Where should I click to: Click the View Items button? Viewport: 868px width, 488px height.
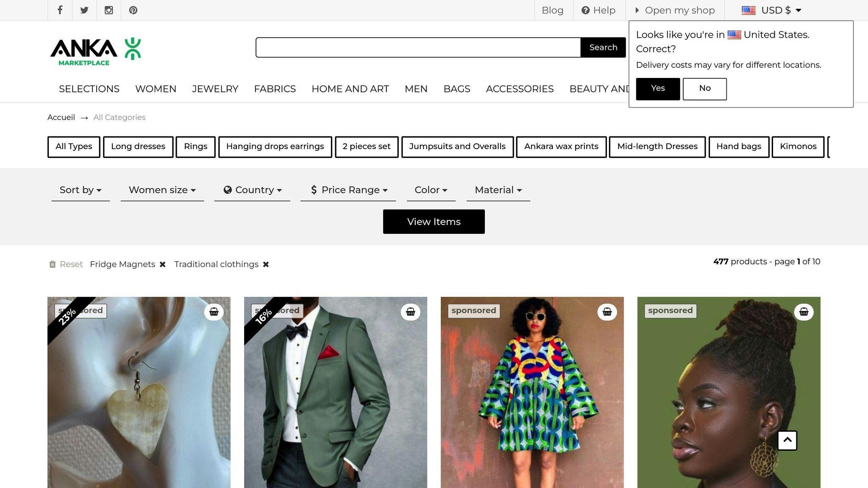pyautogui.click(x=434, y=222)
